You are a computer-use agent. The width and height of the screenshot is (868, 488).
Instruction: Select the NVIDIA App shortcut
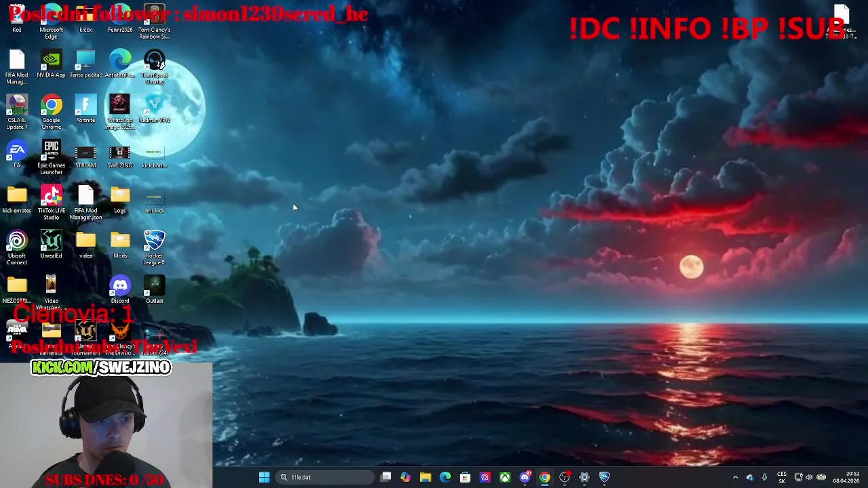coord(51,64)
